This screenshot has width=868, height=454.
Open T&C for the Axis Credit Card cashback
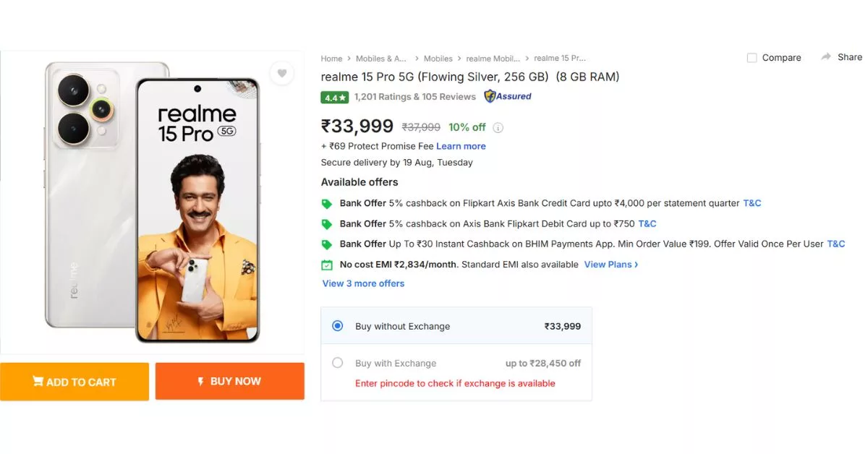(752, 203)
